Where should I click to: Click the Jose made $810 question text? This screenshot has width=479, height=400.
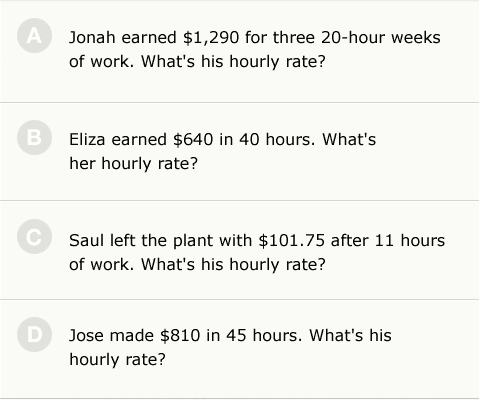click(x=230, y=347)
